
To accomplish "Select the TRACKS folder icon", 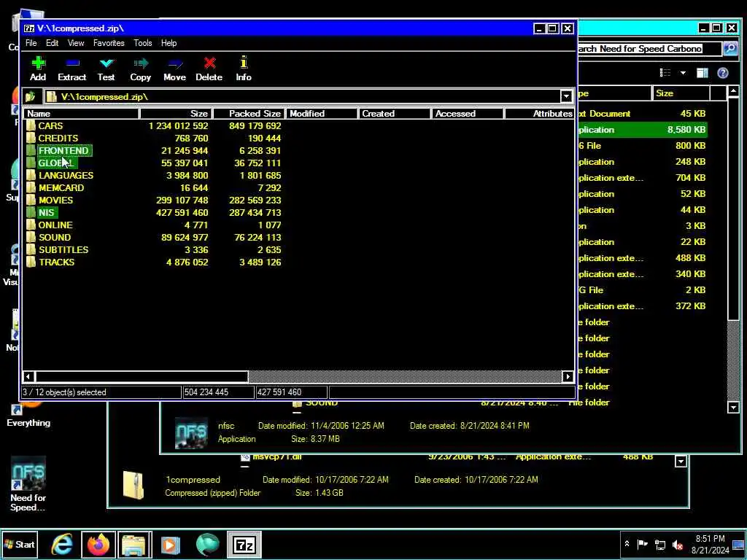I will (31, 262).
